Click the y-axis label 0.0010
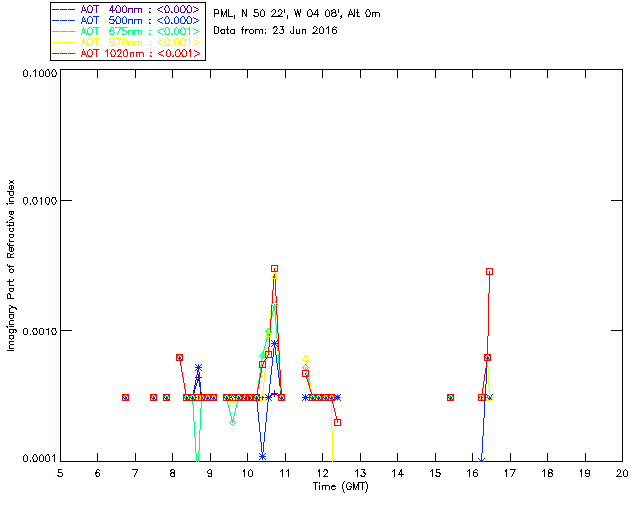 point(39,331)
